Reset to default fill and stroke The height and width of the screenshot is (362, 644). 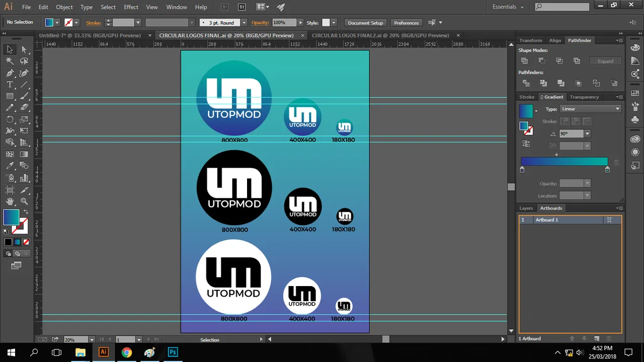tap(6, 231)
